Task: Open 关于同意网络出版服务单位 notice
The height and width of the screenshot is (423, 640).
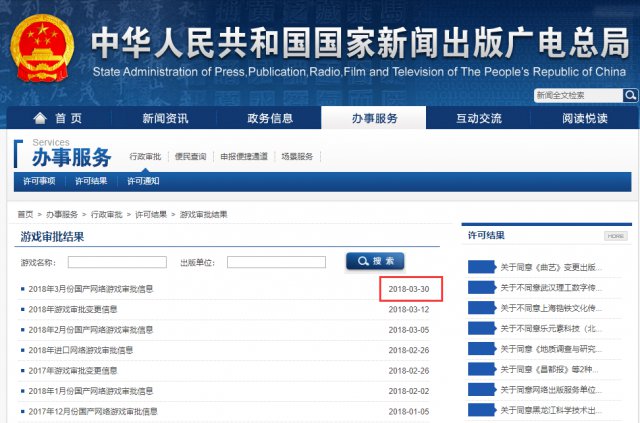Action: pos(551,390)
